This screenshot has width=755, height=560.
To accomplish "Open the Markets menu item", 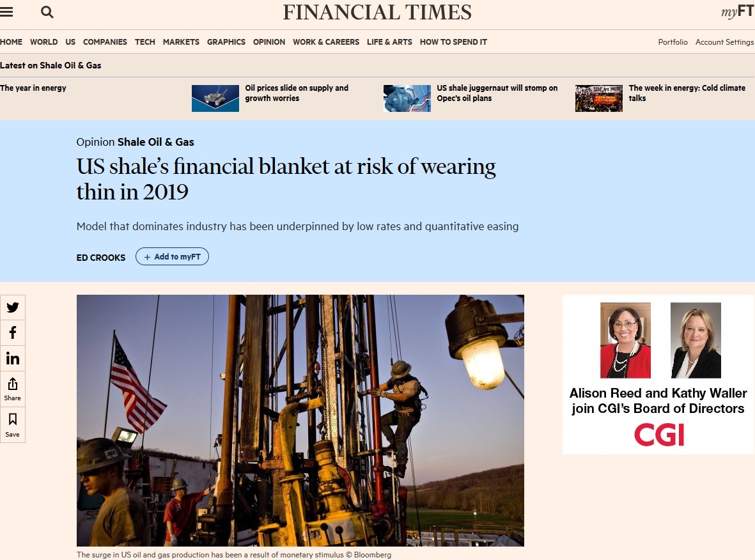I will click(181, 42).
